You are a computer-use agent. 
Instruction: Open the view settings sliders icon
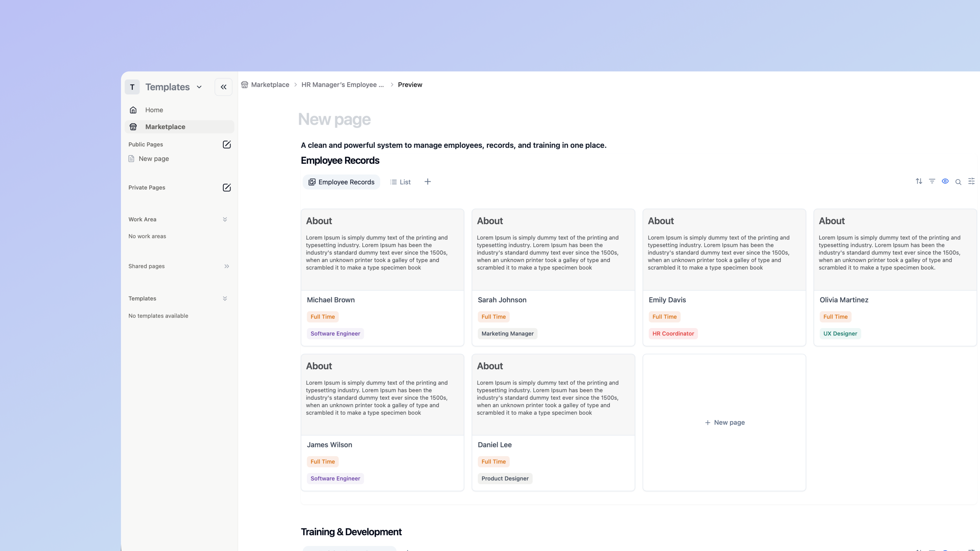pyautogui.click(x=971, y=181)
